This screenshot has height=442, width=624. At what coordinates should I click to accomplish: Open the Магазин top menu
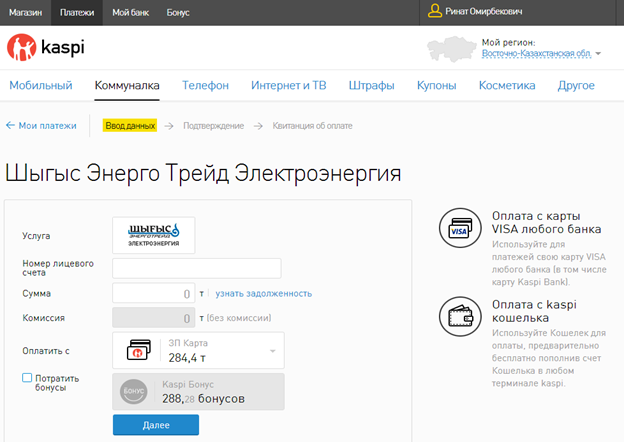[25, 12]
